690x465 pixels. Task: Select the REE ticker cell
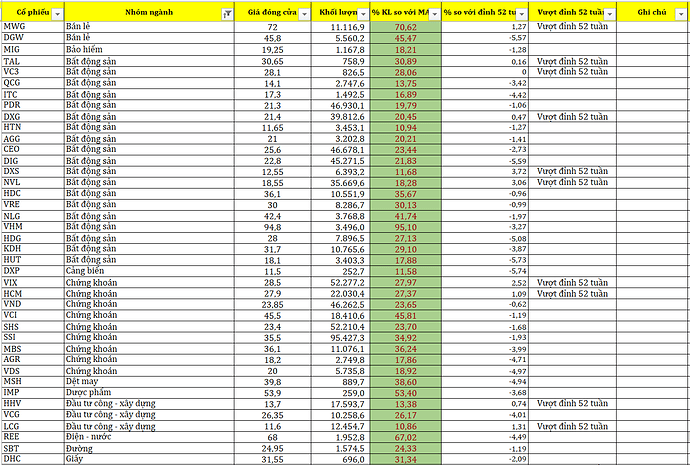point(33,437)
